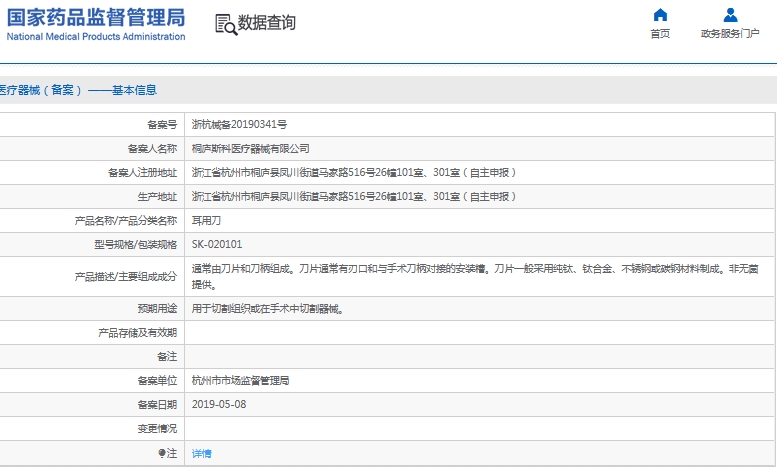The image size is (777, 472).
Task: Open the 详情 details link
Action: [x=202, y=453]
